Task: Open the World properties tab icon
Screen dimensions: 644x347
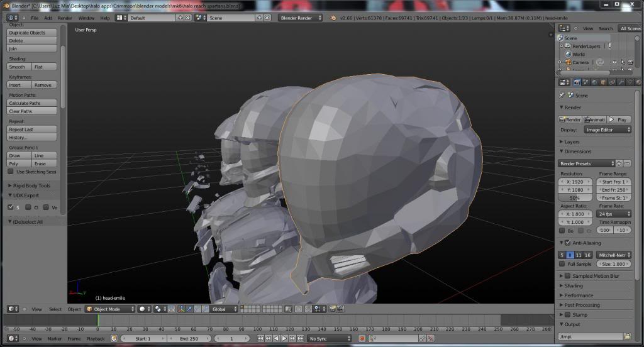Action: (x=594, y=82)
